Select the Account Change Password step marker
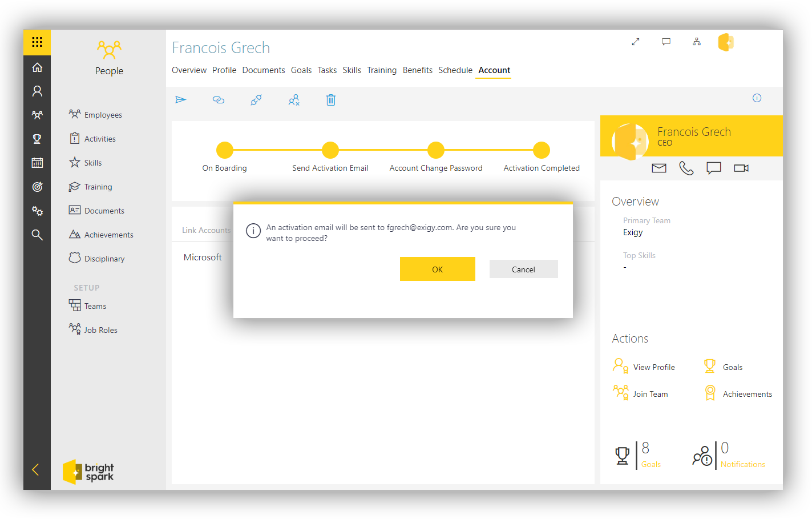This screenshot has width=812, height=519. point(436,150)
